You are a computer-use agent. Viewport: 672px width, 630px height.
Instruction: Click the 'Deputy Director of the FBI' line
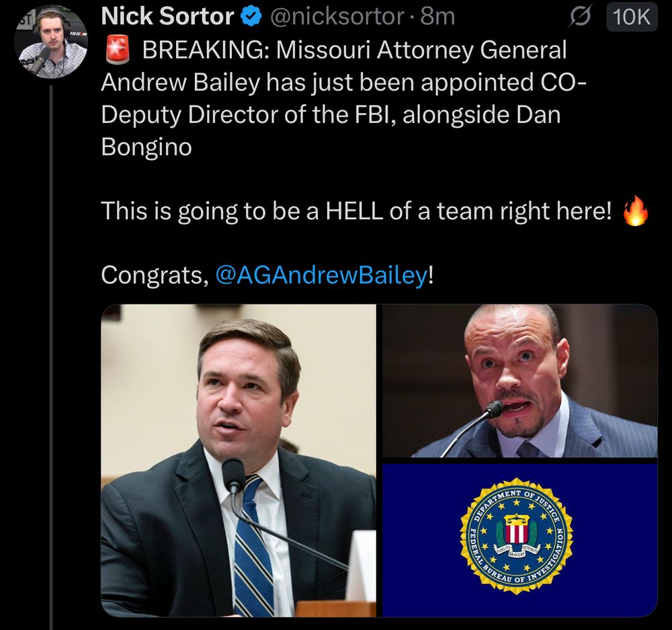[x=331, y=114]
